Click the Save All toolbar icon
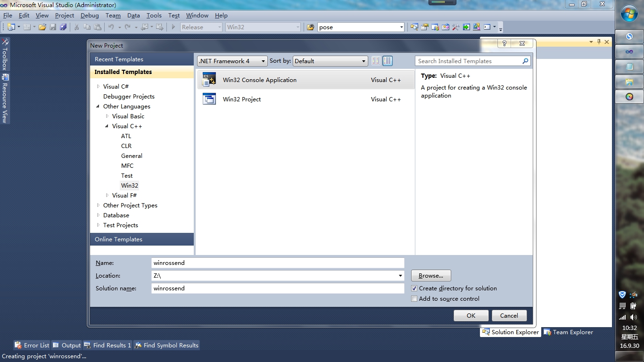The height and width of the screenshot is (362, 644). coord(63,27)
